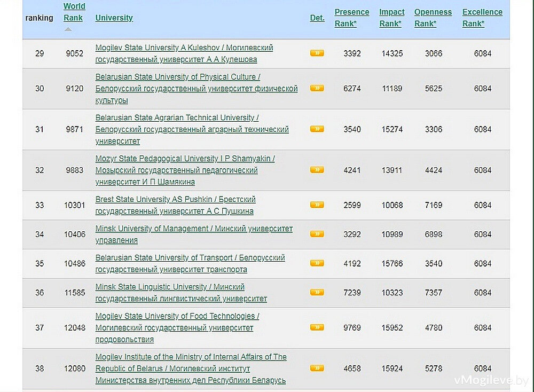Select world rank value 10301
This screenshot has height=392, width=534.
[x=75, y=206]
